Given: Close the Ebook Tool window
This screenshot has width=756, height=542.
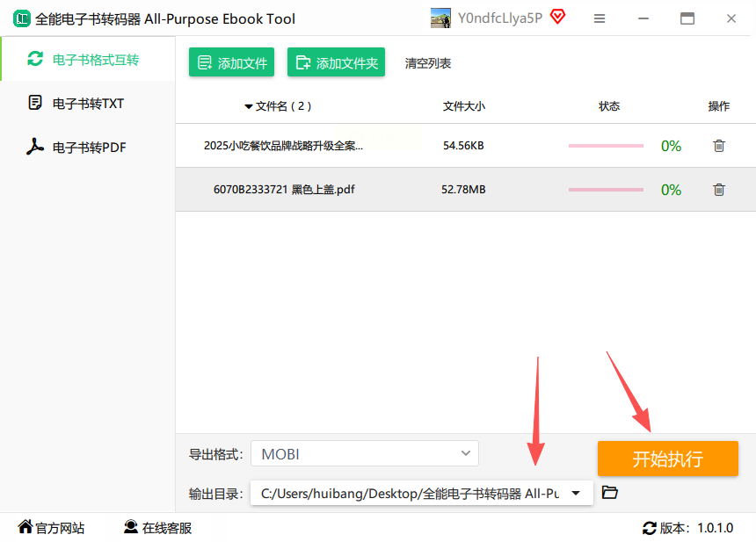Looking at the screenshot, I should point(731,18).
